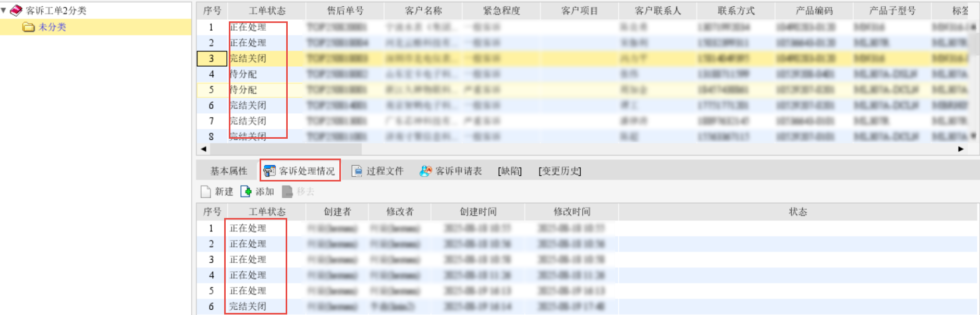Click the 客诉申请表 people icon

click(426, 171)
